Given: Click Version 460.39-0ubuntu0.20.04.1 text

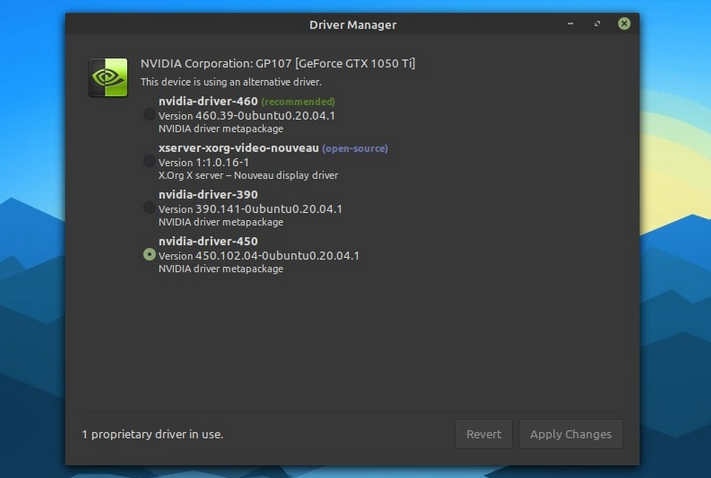Looking at the screenshot, I should coord(247,116).
